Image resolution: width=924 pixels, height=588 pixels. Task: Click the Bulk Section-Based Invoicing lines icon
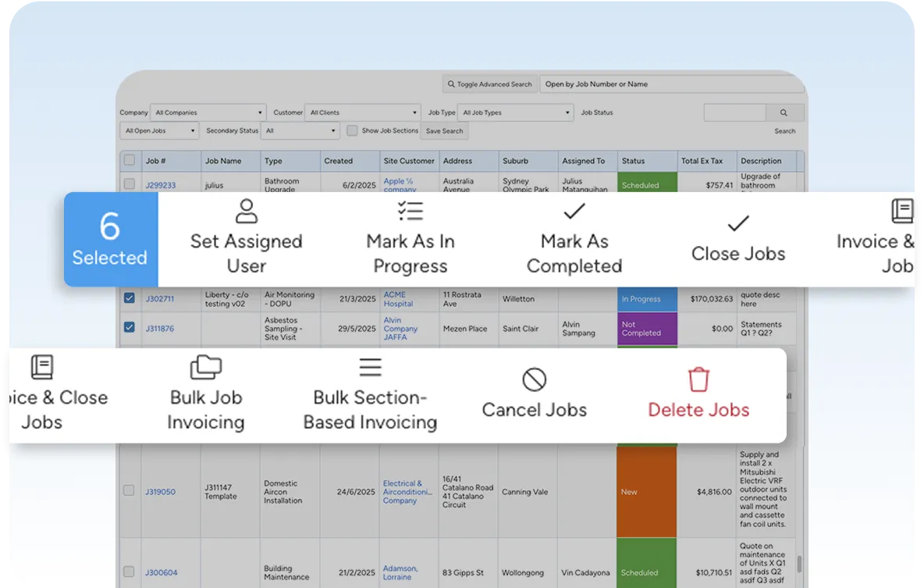coord(370,368)
